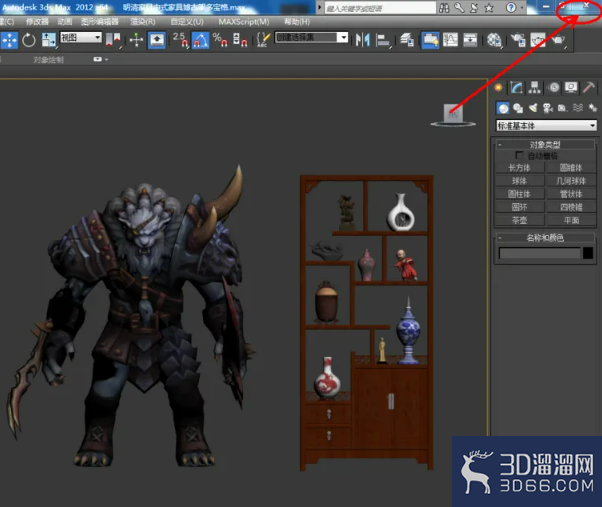This screenshot has width=602, height=507.
Task: Click the Render Production teapot icon
Action: point(558,40)
